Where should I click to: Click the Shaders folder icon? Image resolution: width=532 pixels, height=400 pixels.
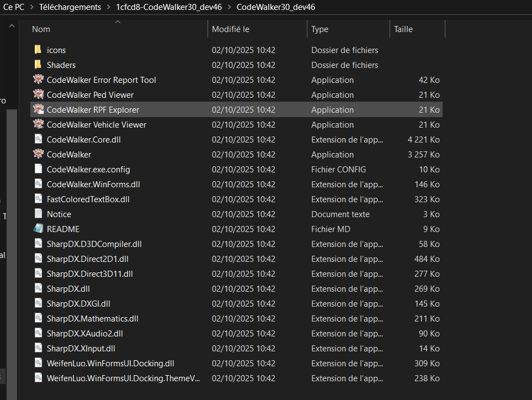pyautogui.click(x=38, y=65)
